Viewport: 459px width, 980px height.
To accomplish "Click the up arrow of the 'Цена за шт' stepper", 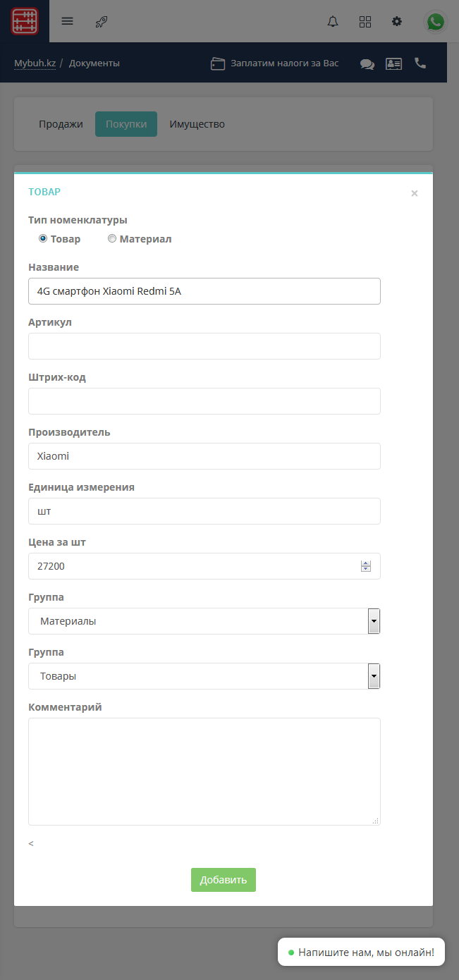I will [365, 562].
